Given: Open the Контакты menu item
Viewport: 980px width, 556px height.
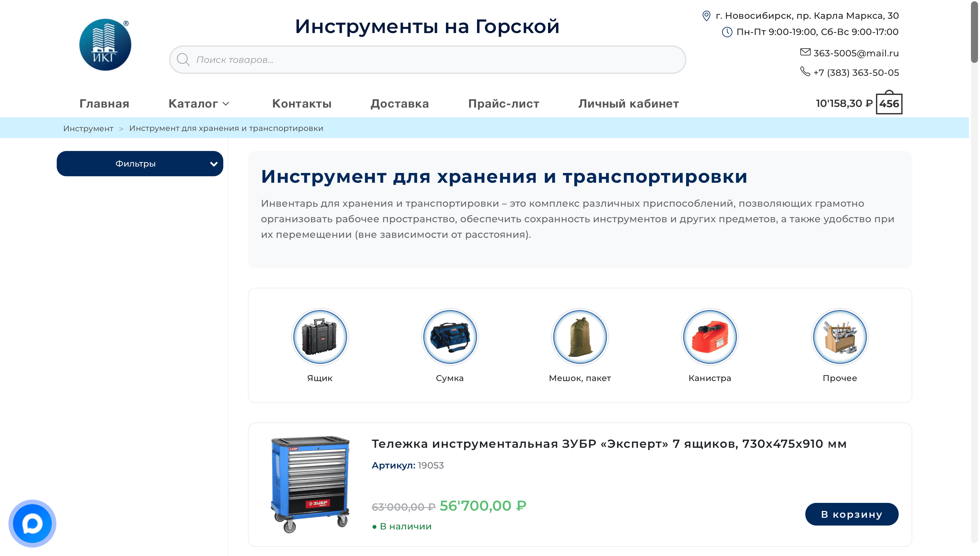Looking at the screenshot, I should [302, 103].
